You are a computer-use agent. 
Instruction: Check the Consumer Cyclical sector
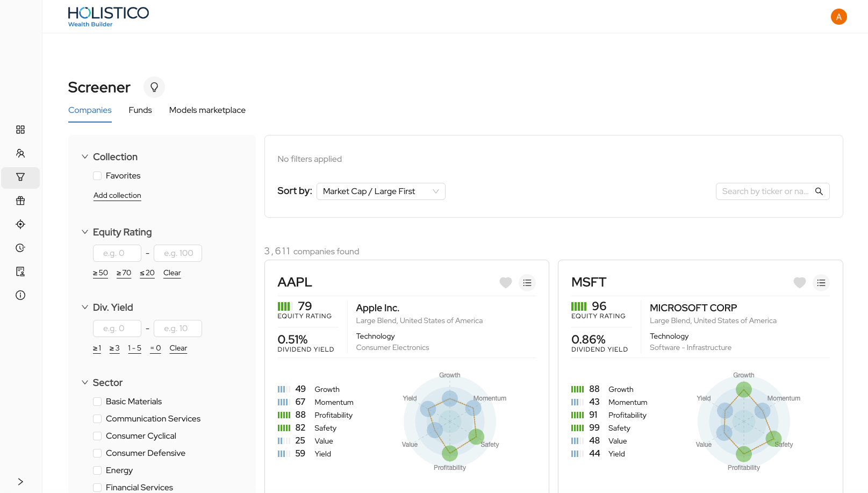97,436
